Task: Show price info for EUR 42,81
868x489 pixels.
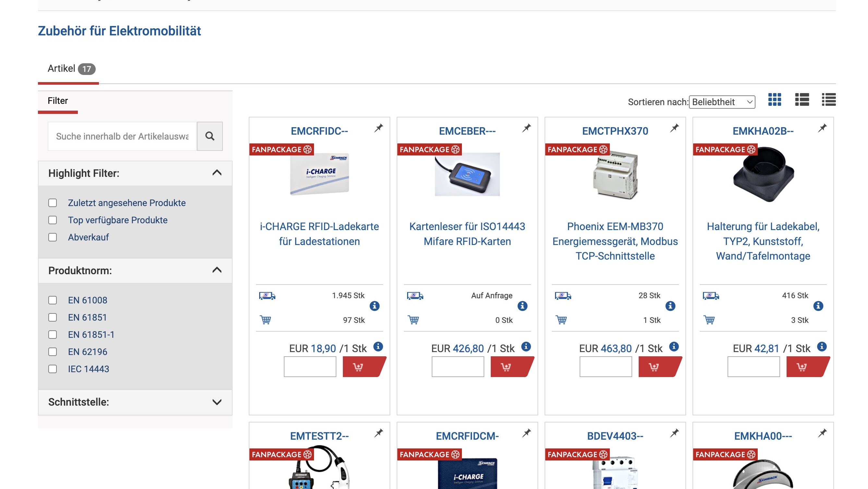Action: tap(822, 347)
